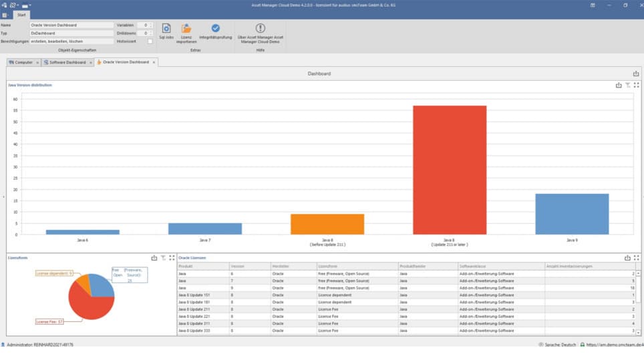The width and height of the screenshot is (644, 362).
Task: Click the ribbon display options icon
Action: 593,5
